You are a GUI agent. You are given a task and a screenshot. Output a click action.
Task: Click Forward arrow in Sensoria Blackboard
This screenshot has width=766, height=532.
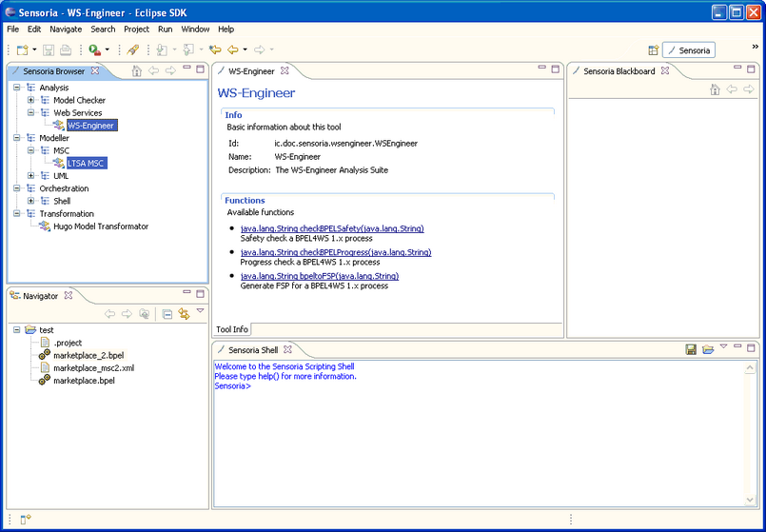point(749,89)
